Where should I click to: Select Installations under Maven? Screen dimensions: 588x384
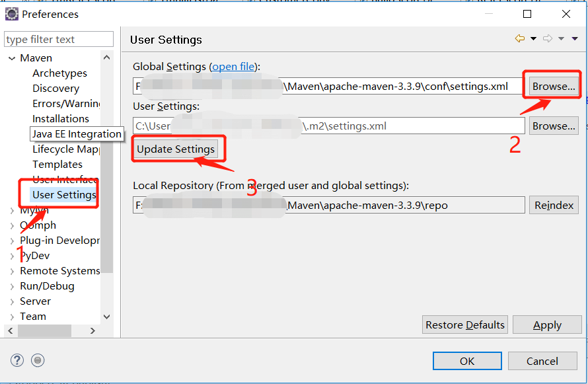coord(61,119)
